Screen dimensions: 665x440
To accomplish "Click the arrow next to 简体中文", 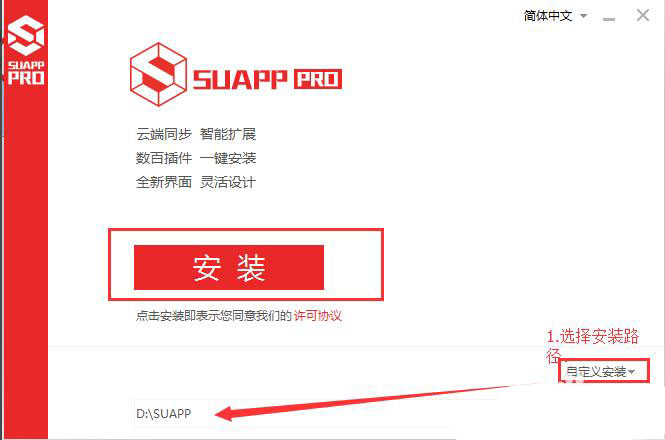I will coord(584,16).
